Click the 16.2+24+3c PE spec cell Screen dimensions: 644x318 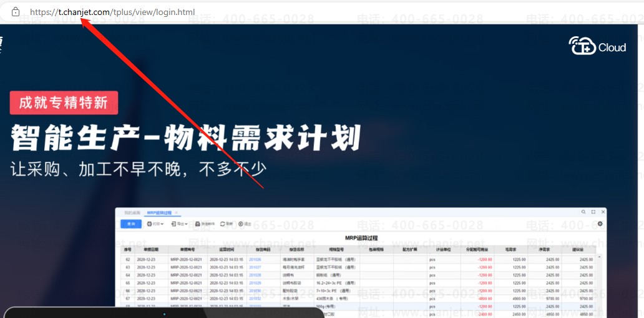tap(336, 283)
